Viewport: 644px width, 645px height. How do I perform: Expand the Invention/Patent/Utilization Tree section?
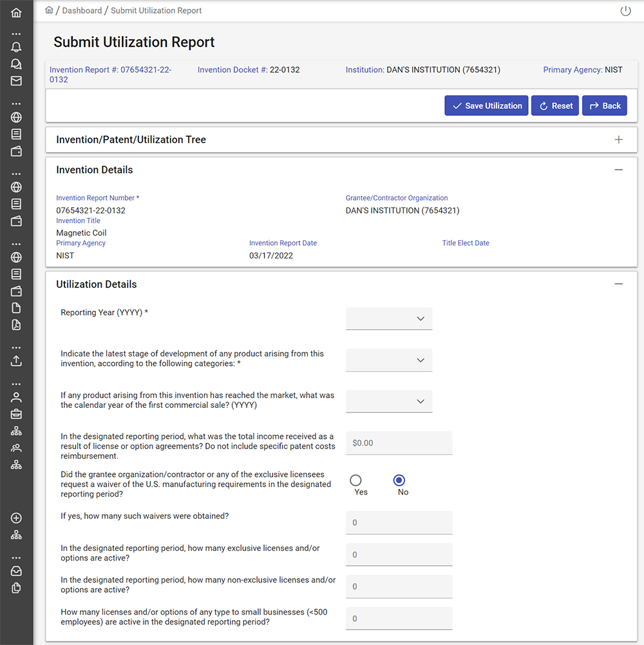[x=618, y=140]
